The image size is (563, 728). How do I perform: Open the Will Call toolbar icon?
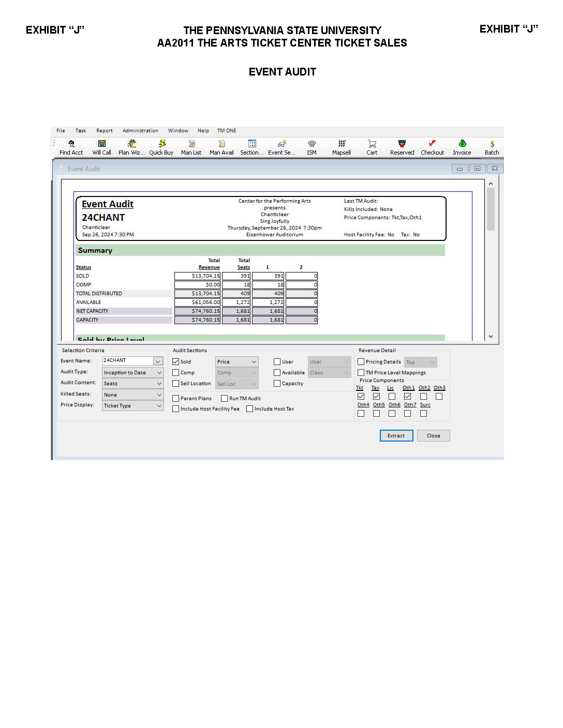point(101,147)
